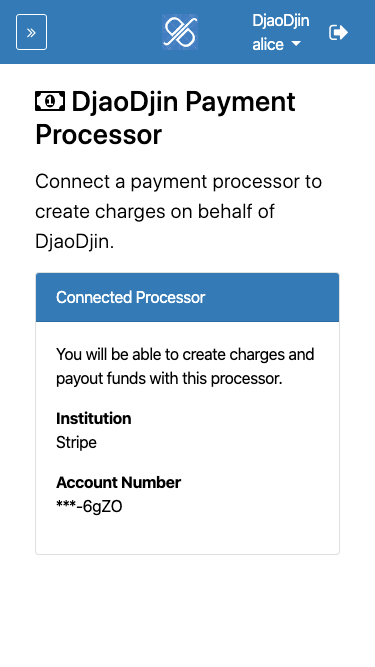This screenshot has width=375, height=667.
Task: Open the DjaoDjin logo home link
Action: (180, 32)
